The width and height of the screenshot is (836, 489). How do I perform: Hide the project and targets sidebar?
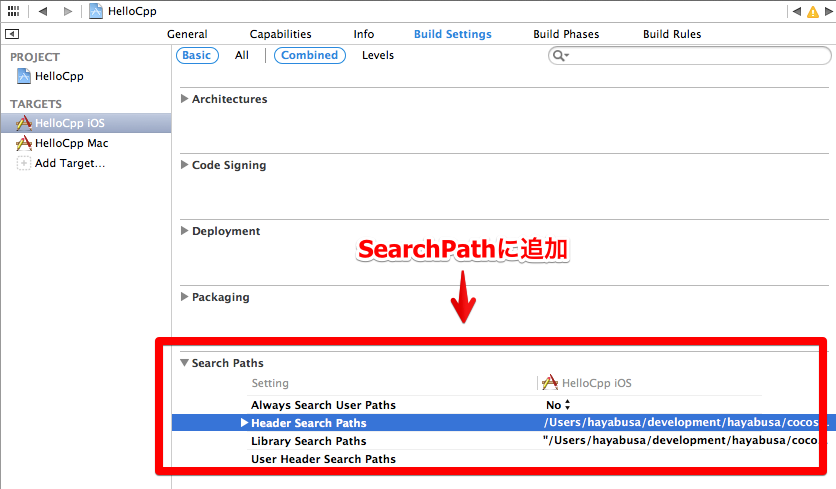click(12, 34)
